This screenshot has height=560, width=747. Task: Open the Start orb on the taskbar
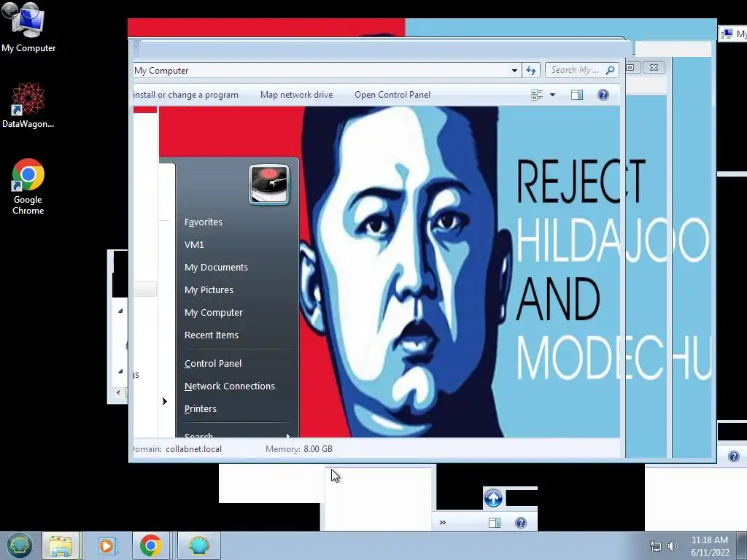pos(19,545)
